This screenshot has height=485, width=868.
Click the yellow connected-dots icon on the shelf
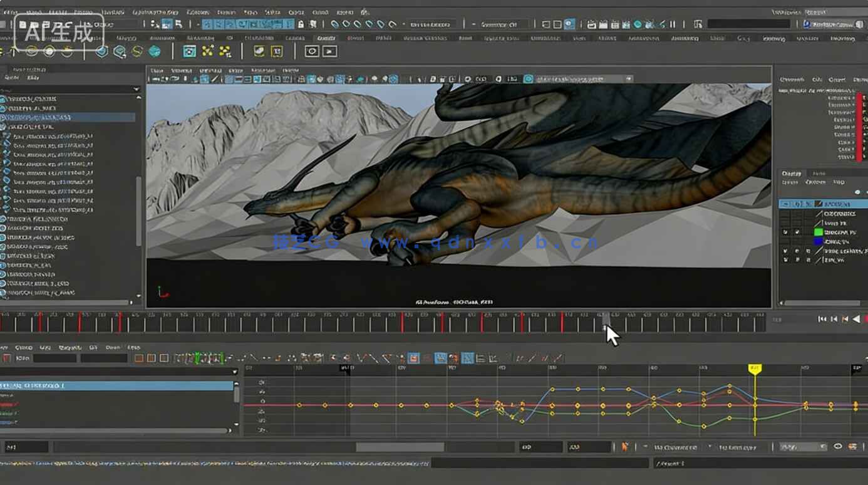click(207, 51)
